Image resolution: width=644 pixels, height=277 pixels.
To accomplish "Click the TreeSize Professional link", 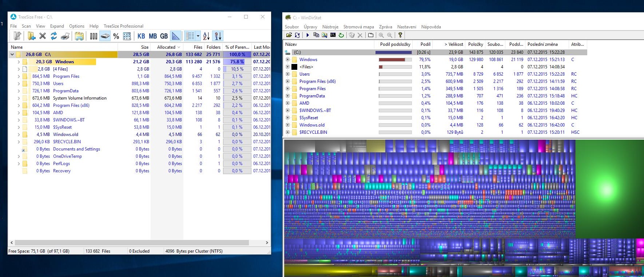I will [x=123, y=26].
